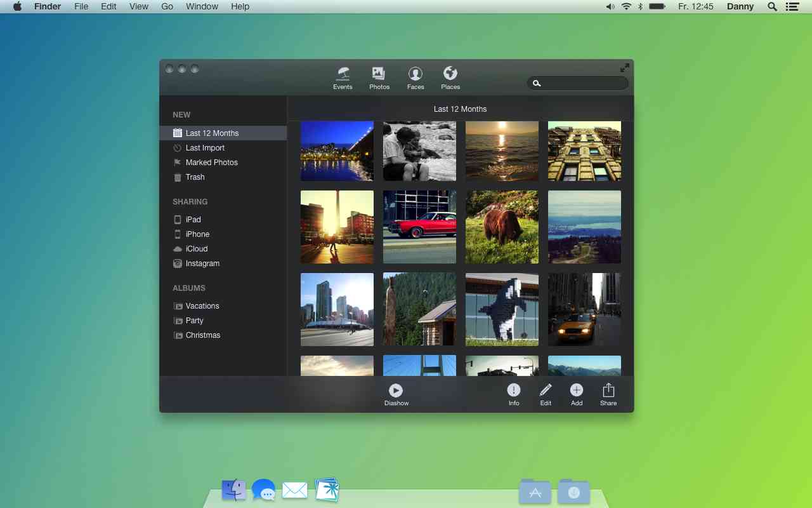This screenshot has width=812, height=508.
Task: Click the Edit pencil icon
Action: click(x=546, y=394)
